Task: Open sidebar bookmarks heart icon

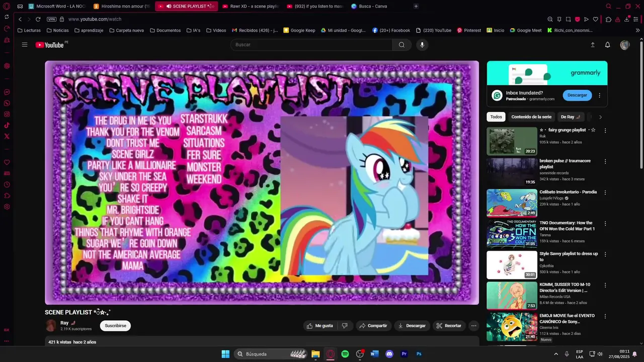Action: click(7, 162)
